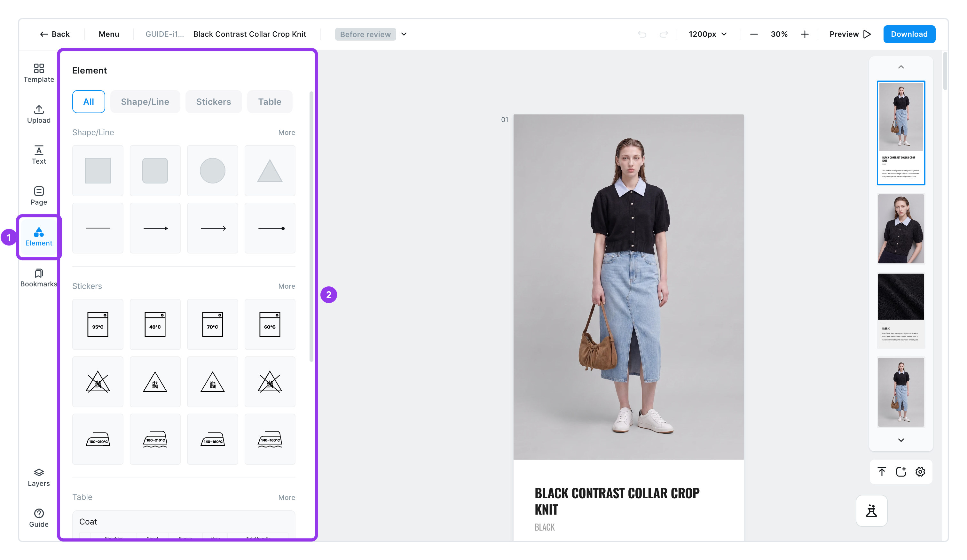Insert the rounded square shape
The height and width of the screenshot is (560, 967).
click(x=155, y=170)
